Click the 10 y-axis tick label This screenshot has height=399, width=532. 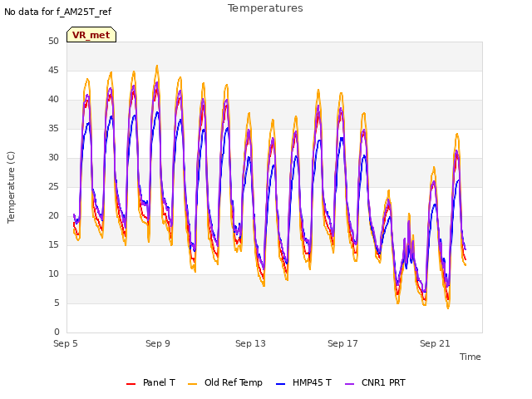coord(53,274)
